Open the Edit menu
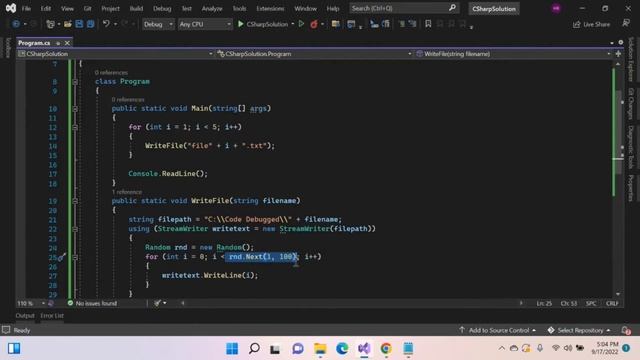Screen dimensions: 640x360 click(x=46, y=8)
